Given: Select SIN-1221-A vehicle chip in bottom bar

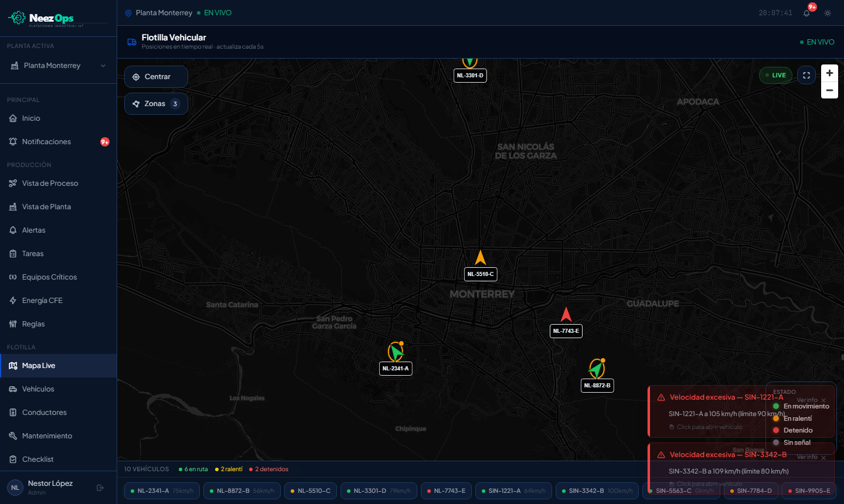Looking at the screenshot, I should (513, 491).
